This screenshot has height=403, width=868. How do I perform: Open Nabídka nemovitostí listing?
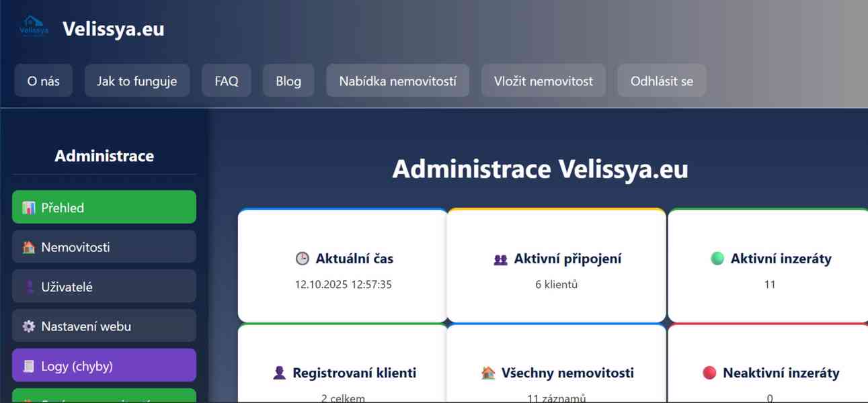398,81
